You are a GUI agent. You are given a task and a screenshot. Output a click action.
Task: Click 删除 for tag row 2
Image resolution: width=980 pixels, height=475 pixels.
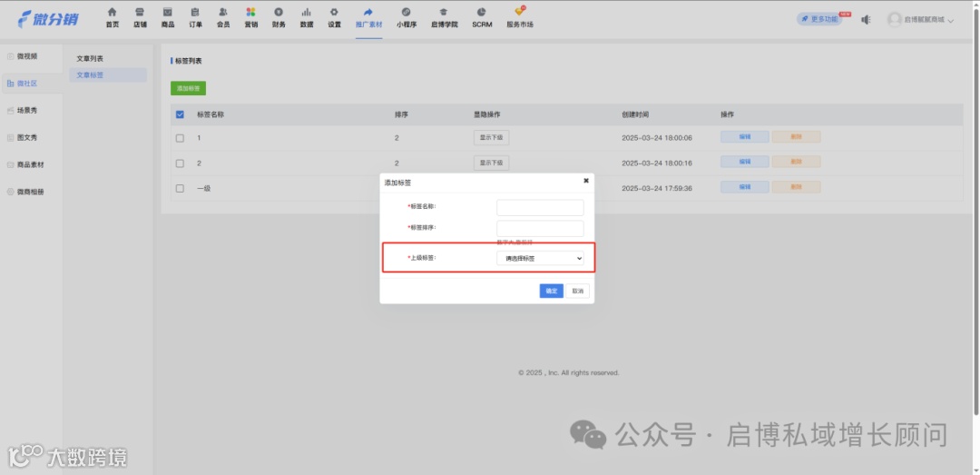tap(796, 162)
